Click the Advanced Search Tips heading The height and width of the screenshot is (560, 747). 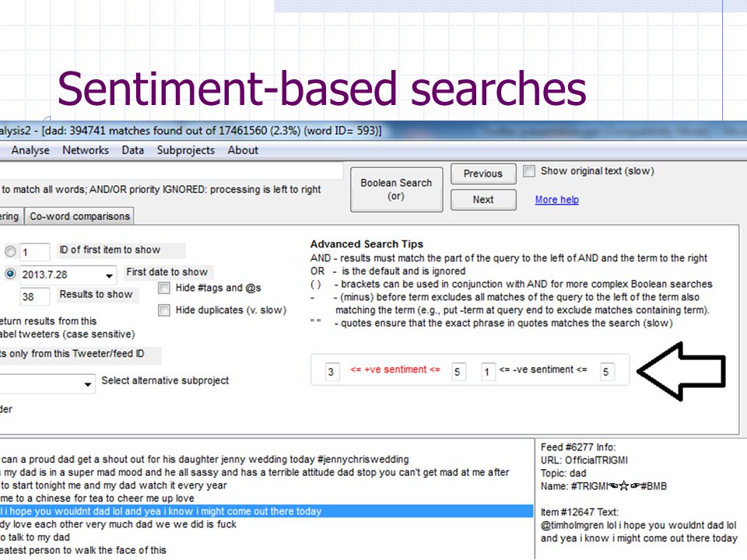tap(366, 244)
